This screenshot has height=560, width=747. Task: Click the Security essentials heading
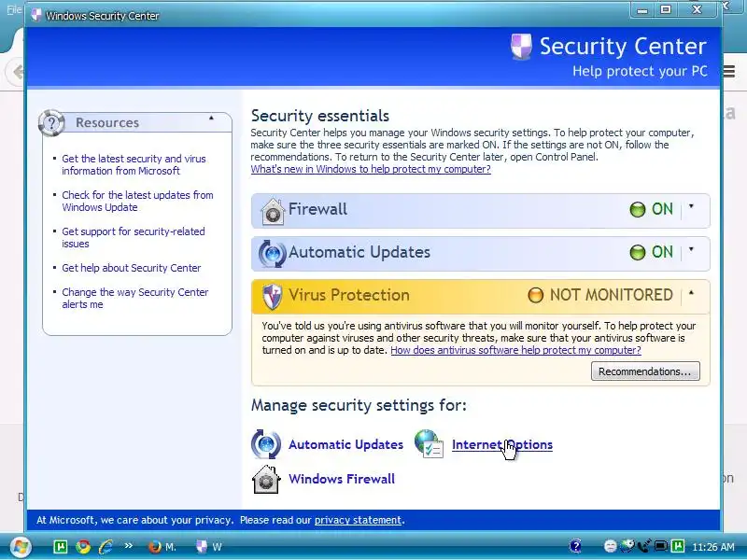point(320,116)
